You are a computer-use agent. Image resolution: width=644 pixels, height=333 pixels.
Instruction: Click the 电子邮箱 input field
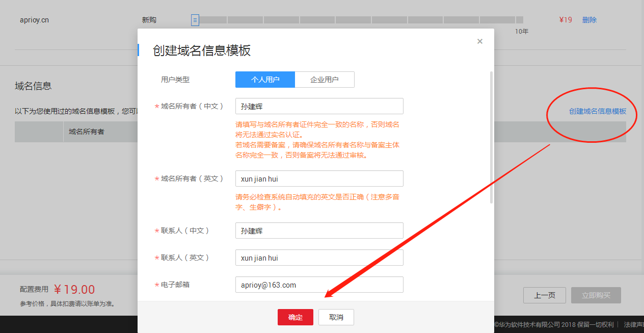(319, 285)
